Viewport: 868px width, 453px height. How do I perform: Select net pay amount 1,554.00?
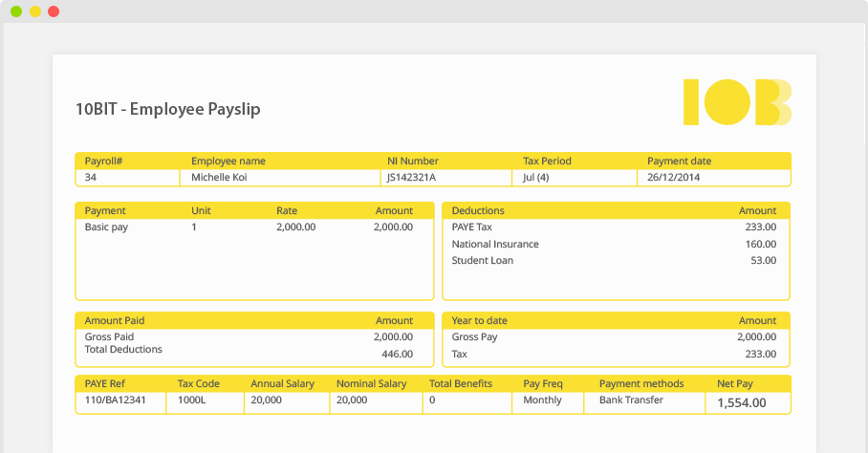pos(742,402)
